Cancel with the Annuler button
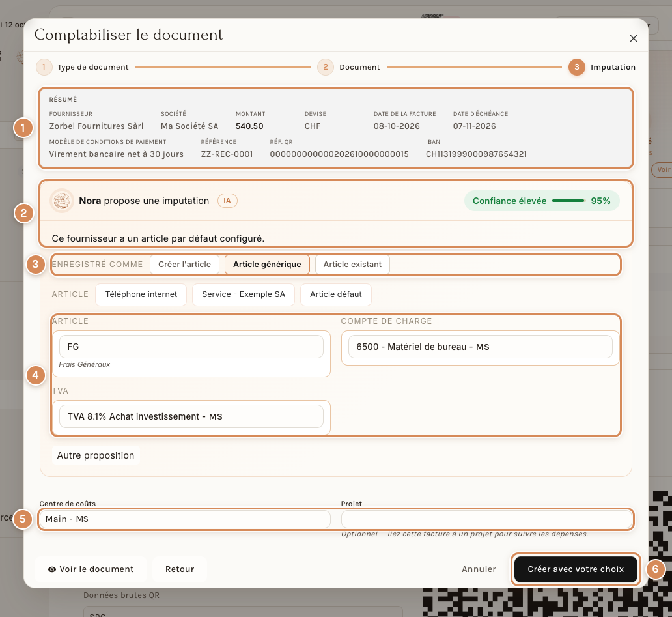 point(479,569)
